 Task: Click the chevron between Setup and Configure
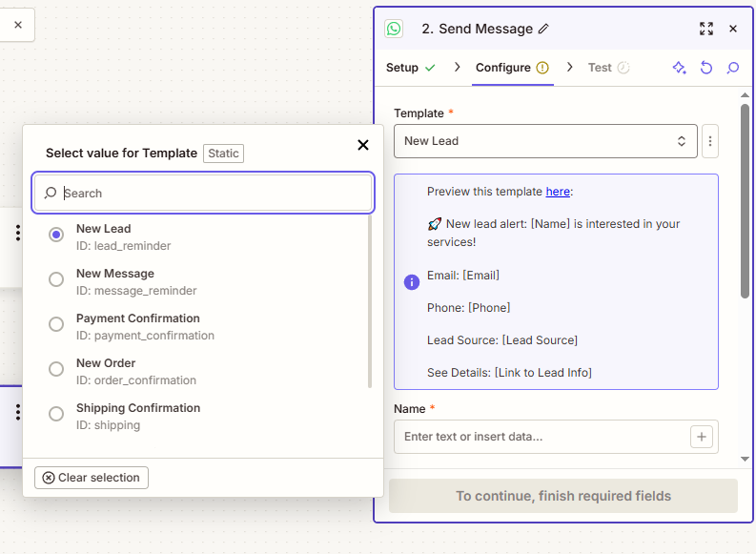coord(457,67)
